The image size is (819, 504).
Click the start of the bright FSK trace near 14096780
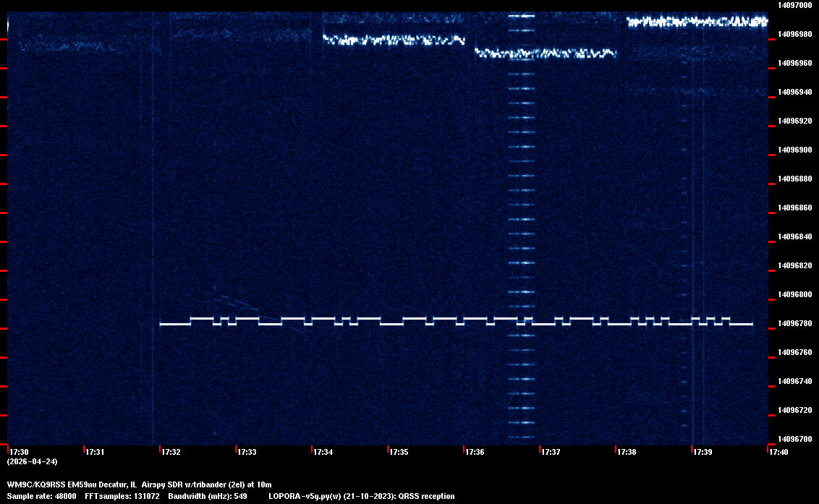[162, 324]
